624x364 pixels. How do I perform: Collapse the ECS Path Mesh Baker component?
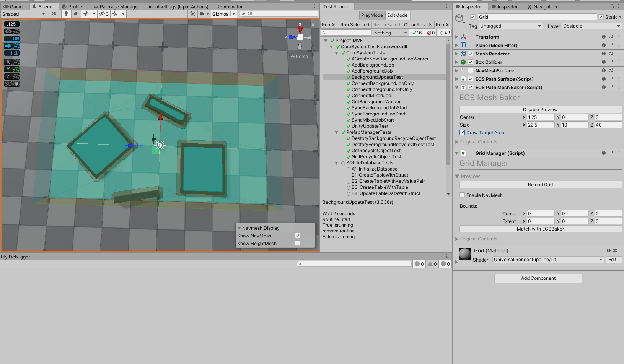pyautogui.click(x=457, y=88)
